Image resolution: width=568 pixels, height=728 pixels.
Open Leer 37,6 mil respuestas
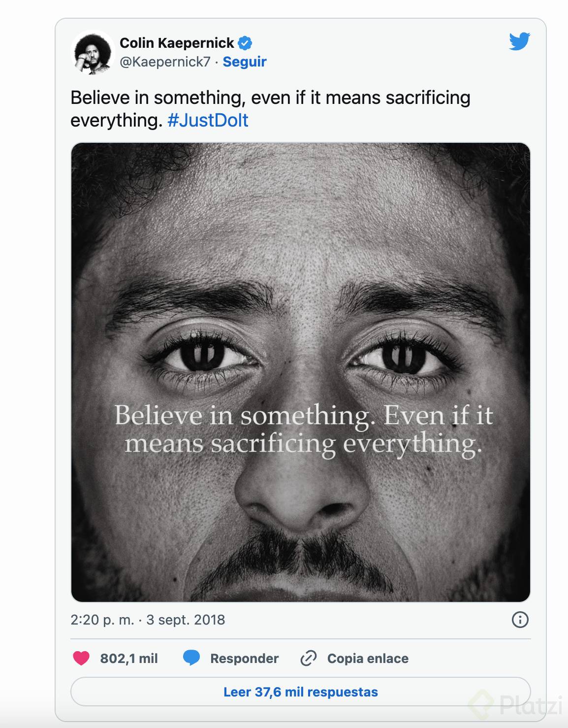[300, 692]
